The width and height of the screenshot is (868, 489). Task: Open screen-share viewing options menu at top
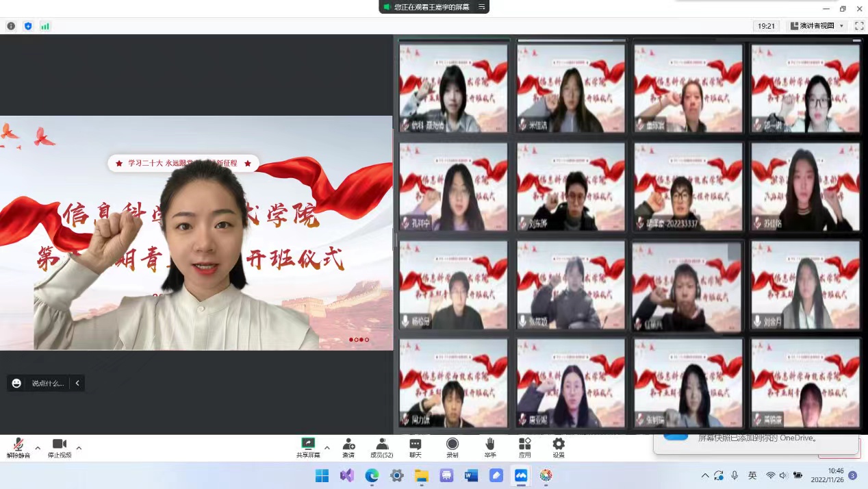(x=482, y=7)
